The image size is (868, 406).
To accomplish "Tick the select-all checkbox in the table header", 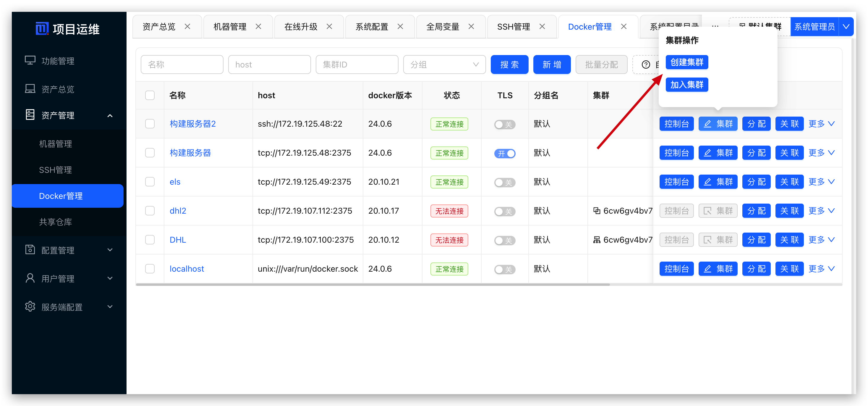I will pos(150,95).
